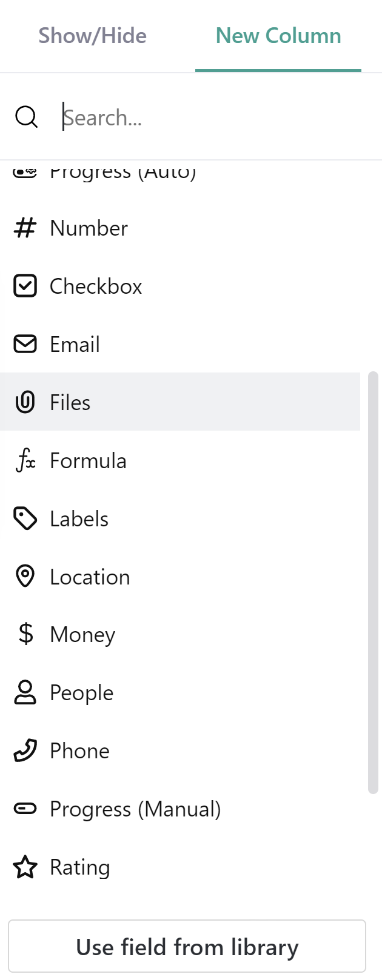Click the Phone handset icon
This screenshot has height=980, width=382.
[x=25, y=750]
